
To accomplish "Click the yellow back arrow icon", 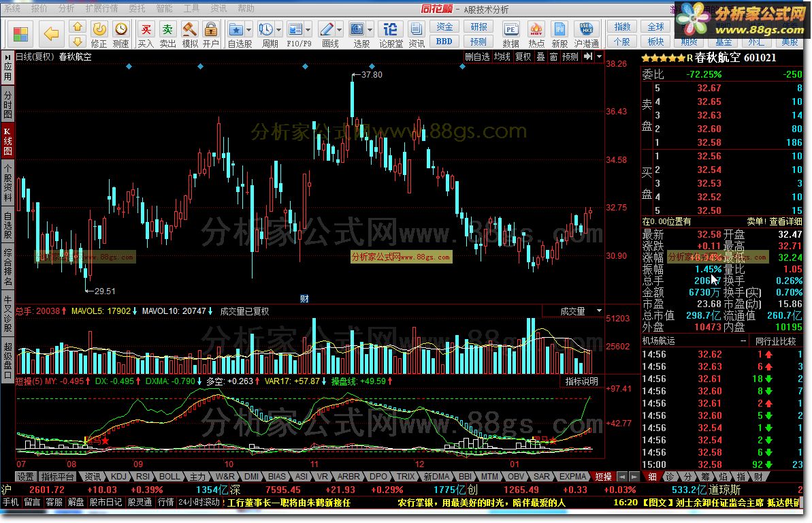I will (x=51, y=33).
